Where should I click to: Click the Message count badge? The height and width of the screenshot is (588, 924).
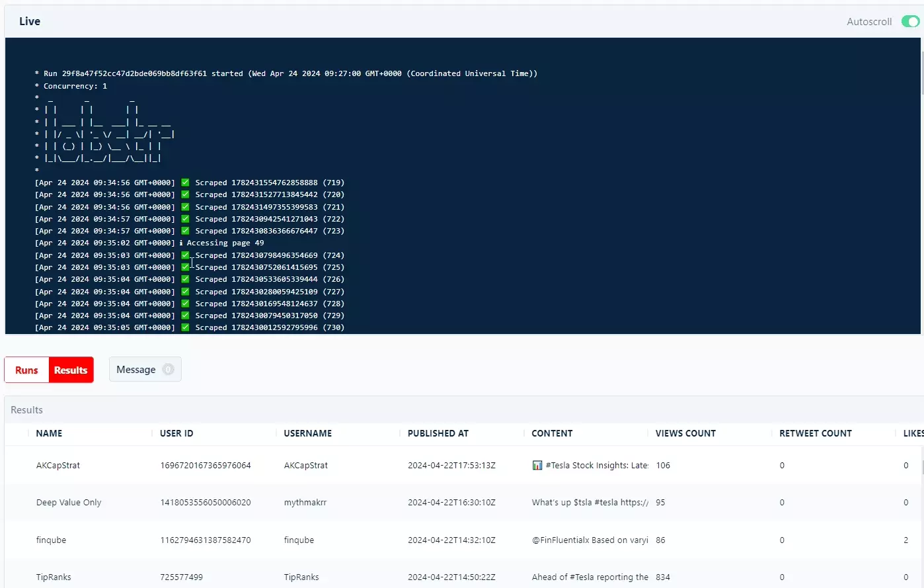click(169, 370)
